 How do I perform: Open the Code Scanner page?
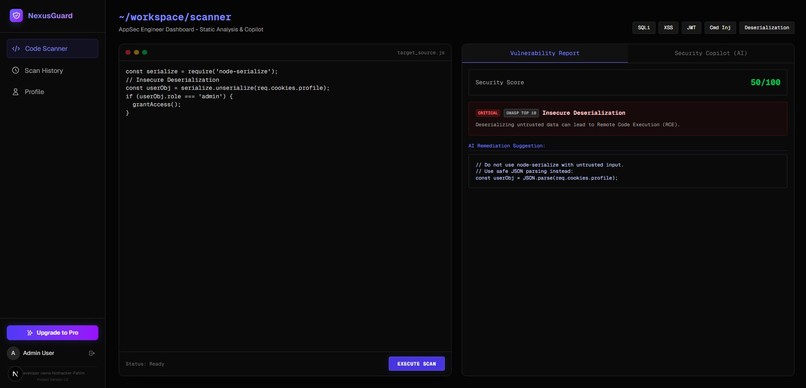click(52, 49)
